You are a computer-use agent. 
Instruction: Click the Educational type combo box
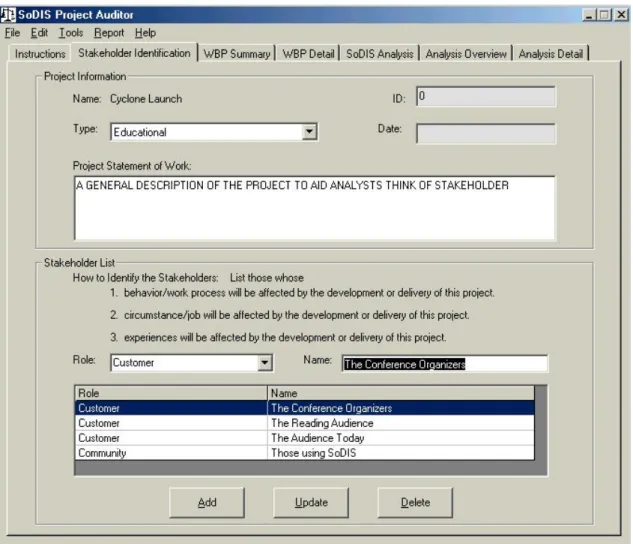tap(214, 132)
